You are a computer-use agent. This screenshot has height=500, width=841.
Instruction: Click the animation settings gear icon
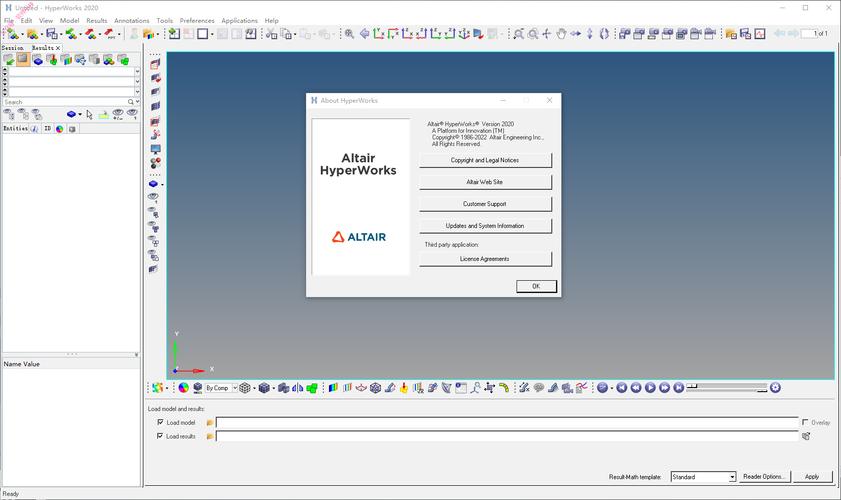coord(775,387)
